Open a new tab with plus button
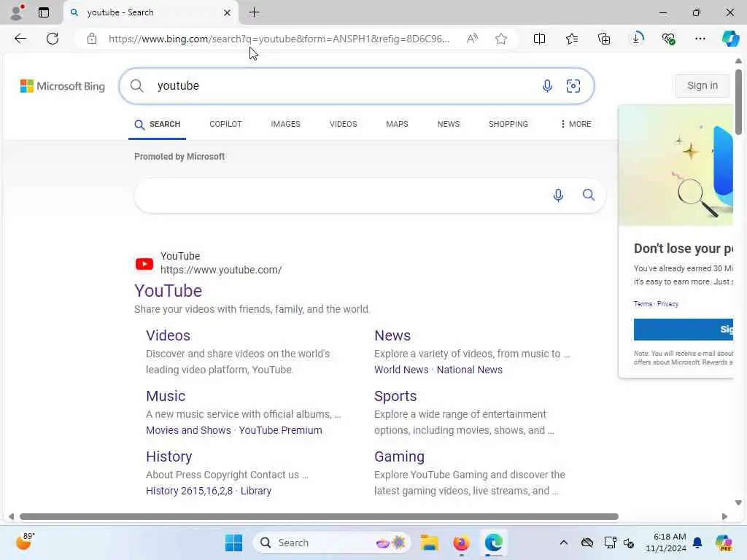 [255, 12]
